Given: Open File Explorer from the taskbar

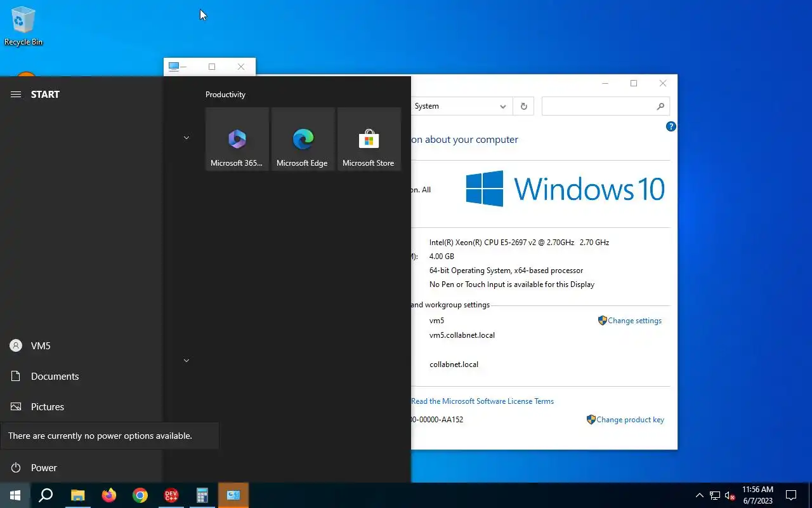Looking at the screenshot, I should point(77,495).
